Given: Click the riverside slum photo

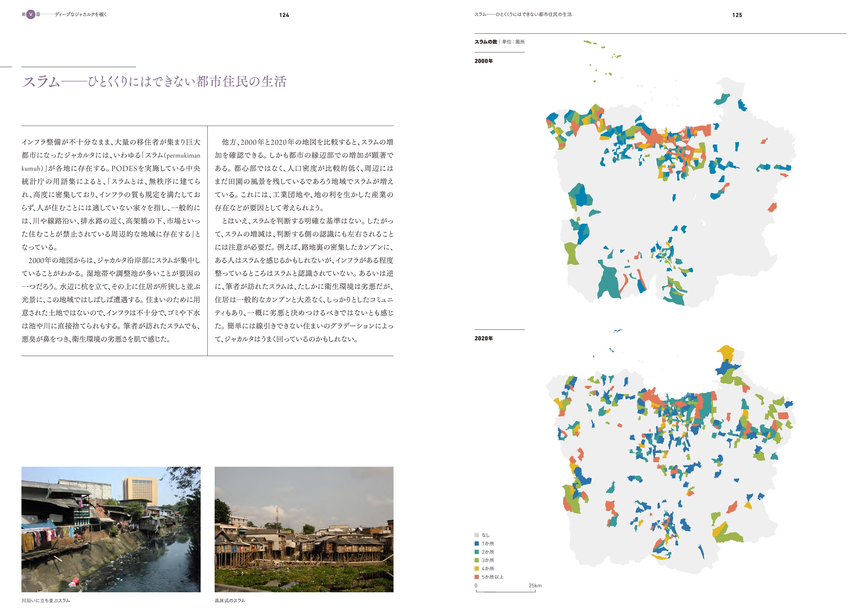Looking at the screenshot, I should [111, 529].
